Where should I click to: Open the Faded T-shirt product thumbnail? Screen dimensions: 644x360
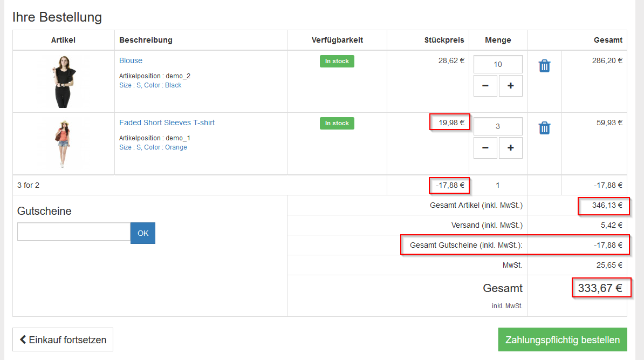(x=63, y=144)
